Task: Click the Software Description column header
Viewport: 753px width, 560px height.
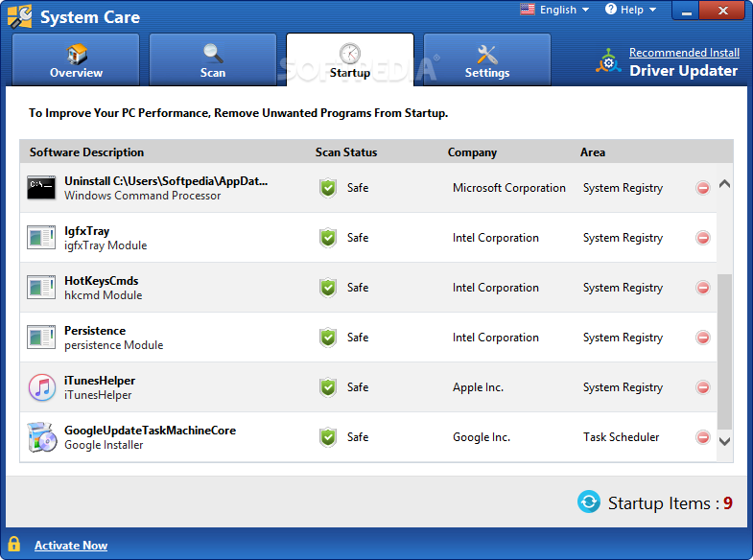Action: point(86,152)
